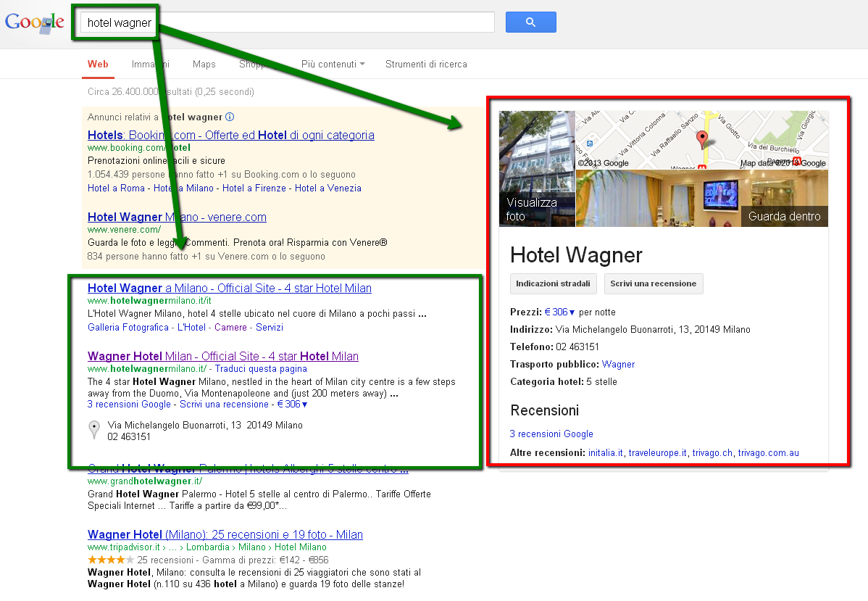
Task: Click the map pin icon near address
Action: point(94,430)
